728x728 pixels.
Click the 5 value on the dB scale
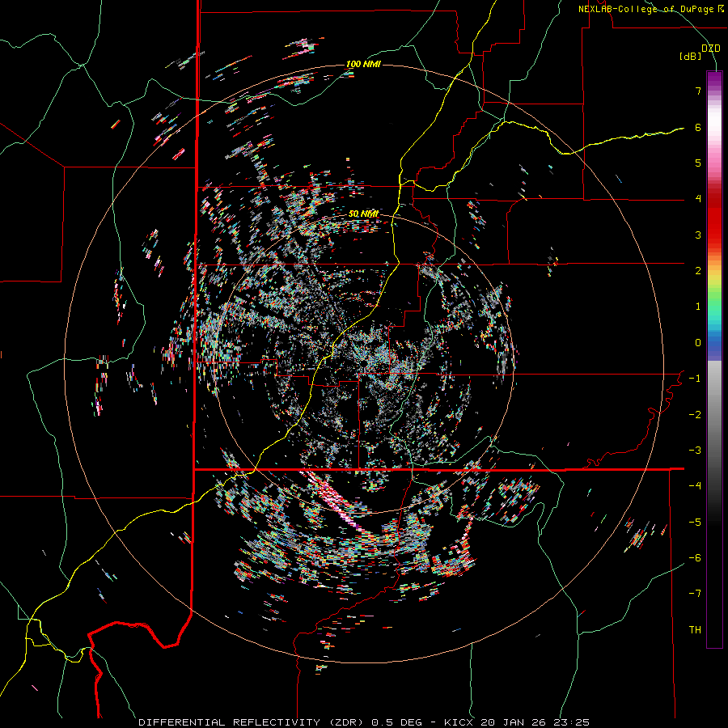[x=698, y=163]
